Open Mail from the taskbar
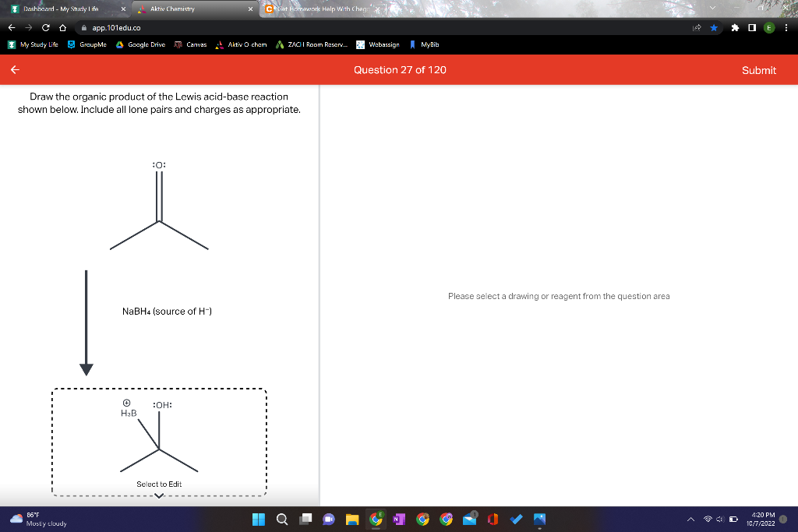The image size is (798, 532). point(469,518)
